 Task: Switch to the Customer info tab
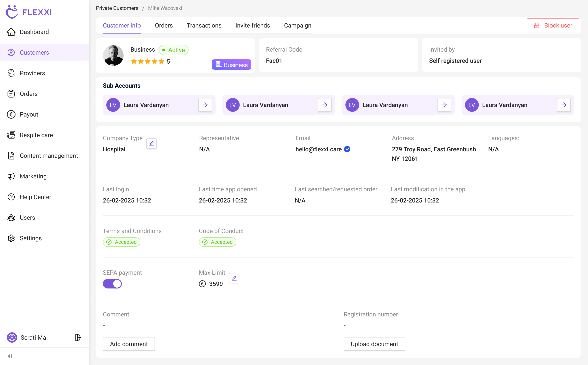122,25
